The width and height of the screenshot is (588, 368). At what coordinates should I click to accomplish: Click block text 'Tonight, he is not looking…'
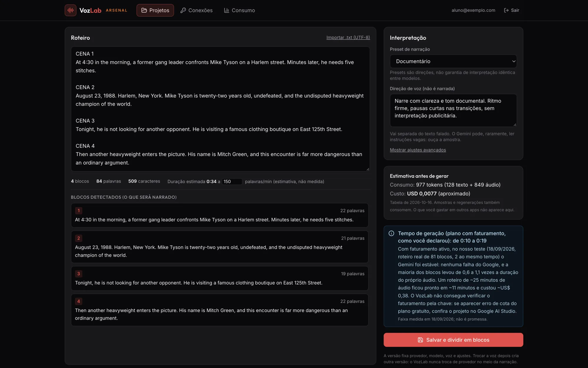point(198,283)
